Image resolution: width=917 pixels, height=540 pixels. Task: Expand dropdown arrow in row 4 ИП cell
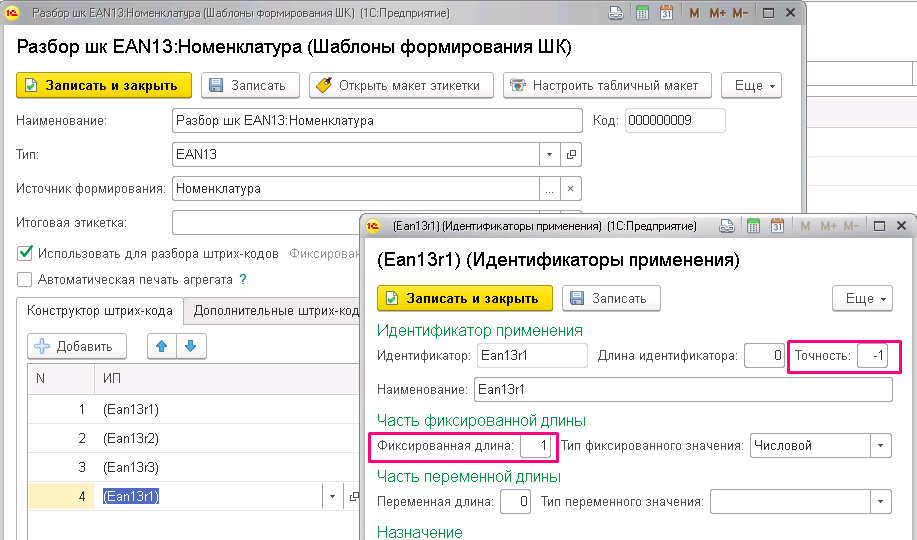point(332,496)
